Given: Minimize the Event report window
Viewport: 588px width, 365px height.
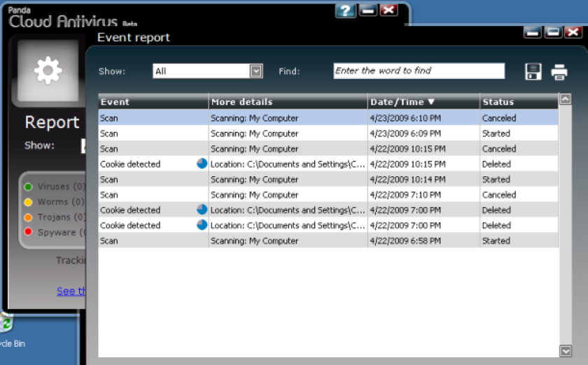Looking at the screenshot, I should tap(532, 32).
